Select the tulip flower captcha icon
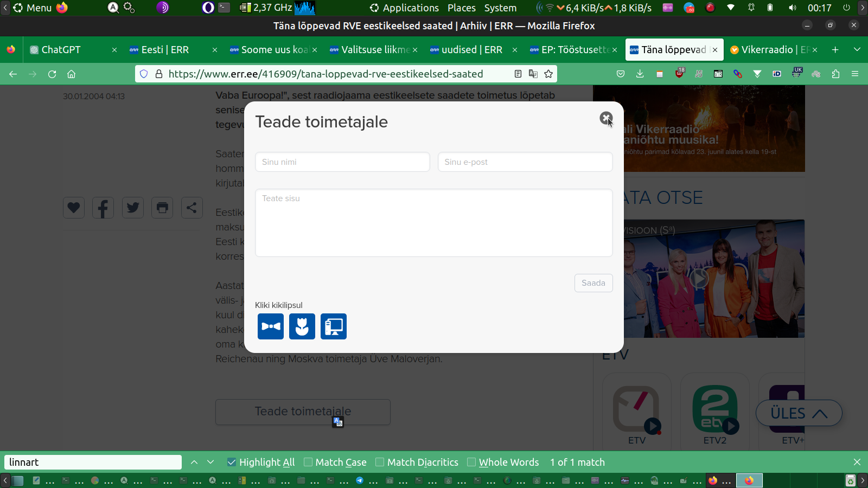The width and height of the screenshot is (868, 488). pyautogui.click(x=302, y=326)
